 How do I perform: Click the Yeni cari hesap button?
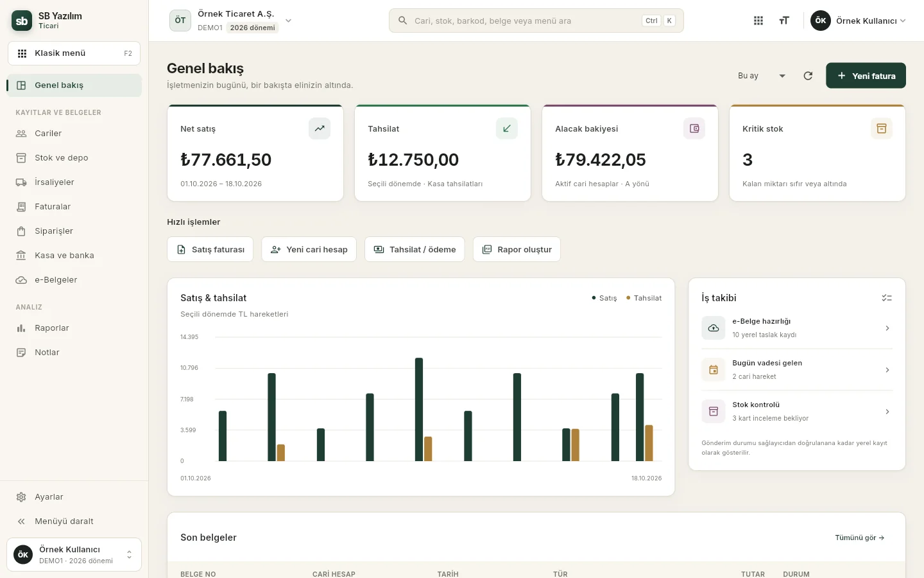(x=309, y=249)
